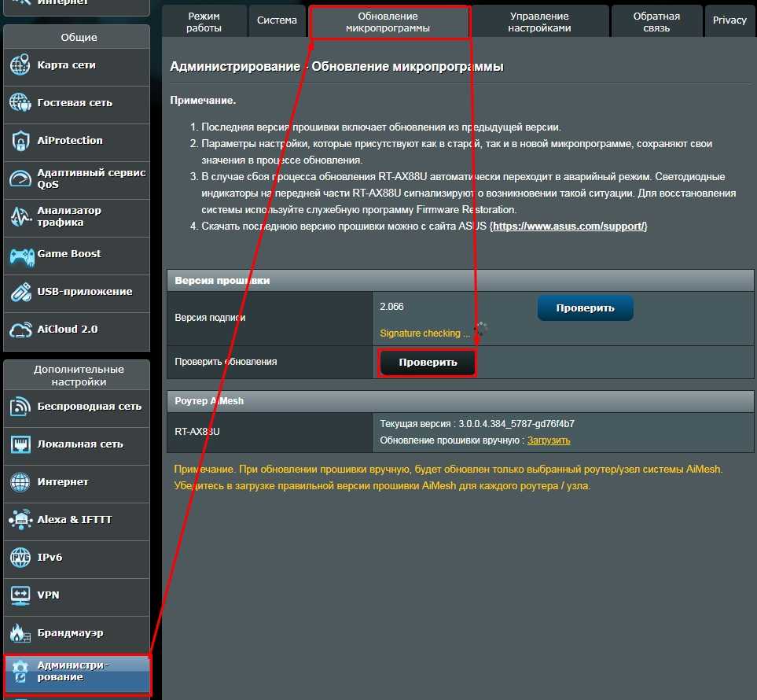Select Администрирование in the sidebar menu
The width and height of the screenshot is (757, 700).
(x=76, y=671)
